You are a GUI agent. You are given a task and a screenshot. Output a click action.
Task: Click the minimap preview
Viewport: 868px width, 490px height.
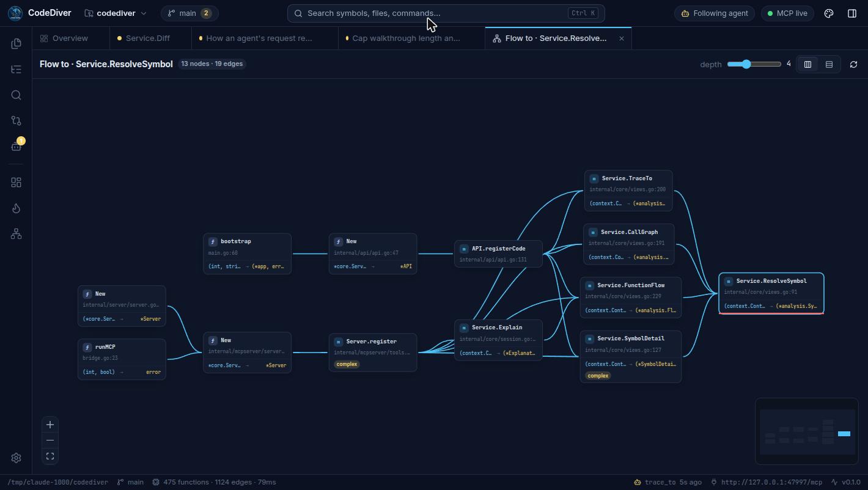tap(807, 431)
